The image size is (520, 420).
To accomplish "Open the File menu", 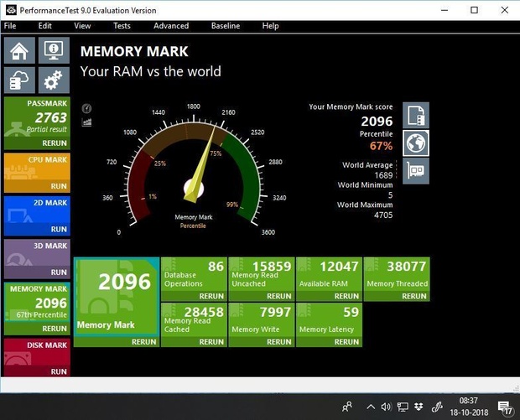I will [x=10, y=26].
